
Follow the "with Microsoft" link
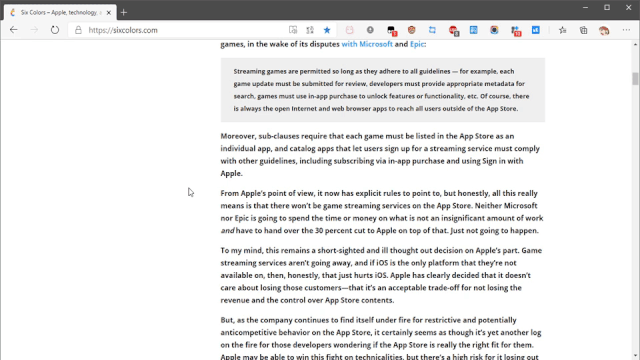pos(367,44)
